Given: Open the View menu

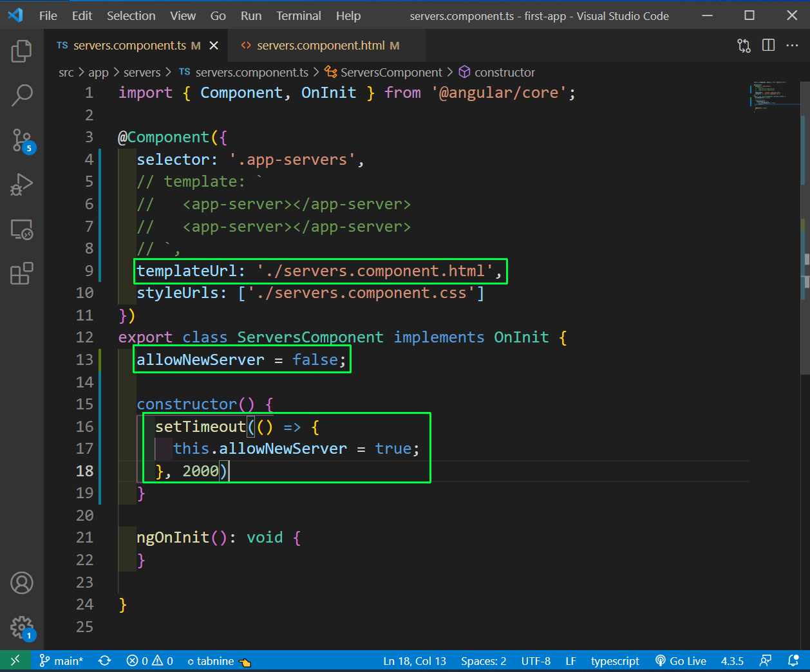Looking at the screenshot, I should click(x=183, y=16).
